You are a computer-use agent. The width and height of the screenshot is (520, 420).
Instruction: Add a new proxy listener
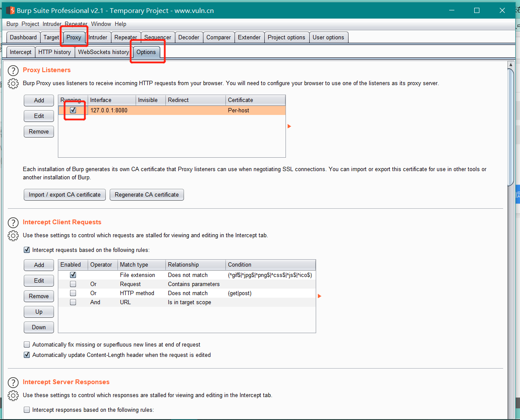click(39, 100)
